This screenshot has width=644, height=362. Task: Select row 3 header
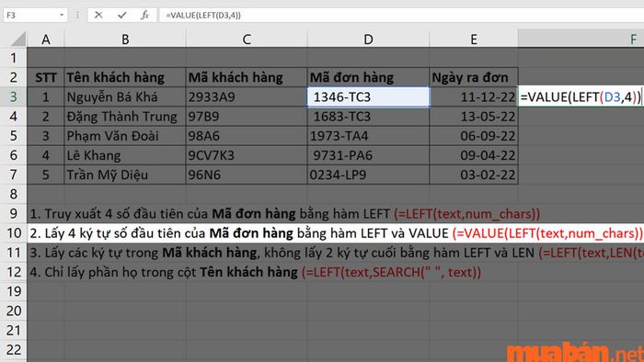pos(14,96)
